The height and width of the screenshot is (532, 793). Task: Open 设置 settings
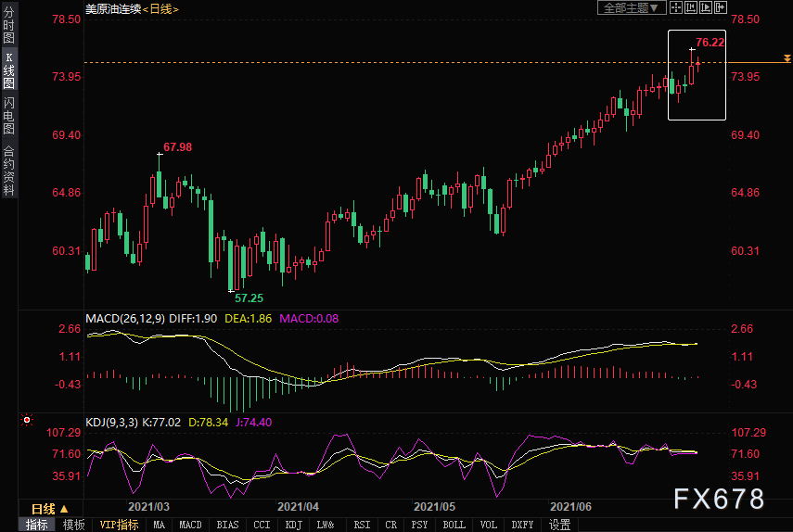[x=559, y=525]
